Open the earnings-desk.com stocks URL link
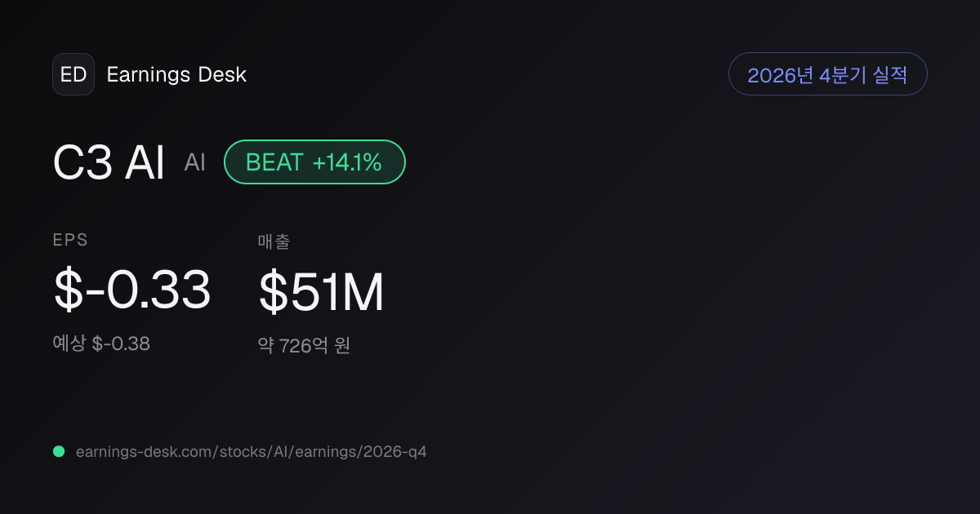Image resolution: width=980 pixels, height=514 pixels. (x=251, y=451)
